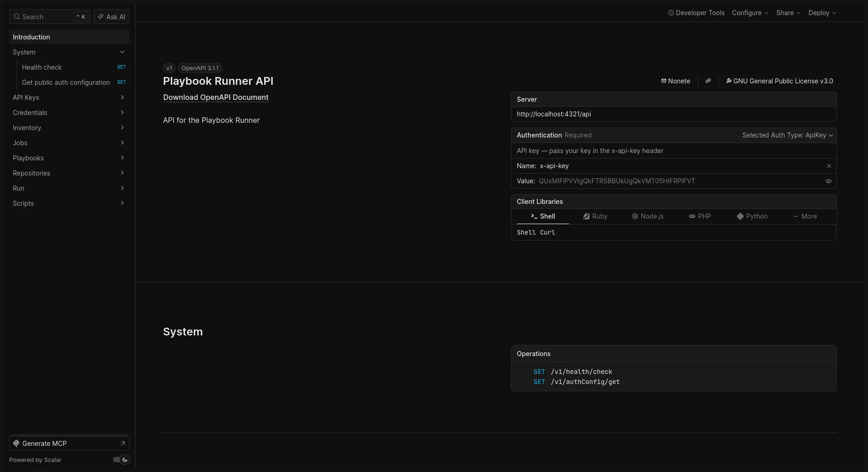Click the v1 version badge
The height and width of the screenshot is (472, 868).
coord(169,68)
